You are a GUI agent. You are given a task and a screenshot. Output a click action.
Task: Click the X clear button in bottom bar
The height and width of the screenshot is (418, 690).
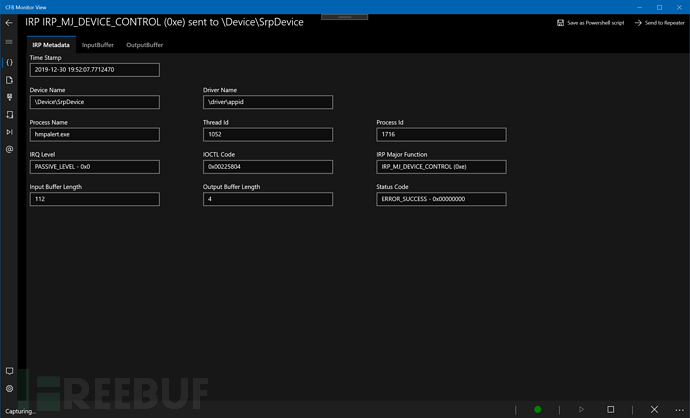pos(654,409)
